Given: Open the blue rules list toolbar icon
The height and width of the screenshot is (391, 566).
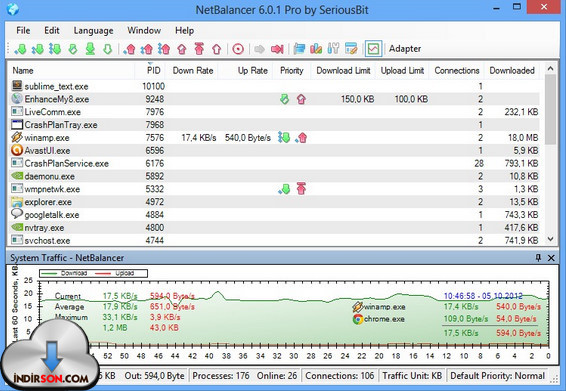Looking at the screenshot, I should pos(299,49).
